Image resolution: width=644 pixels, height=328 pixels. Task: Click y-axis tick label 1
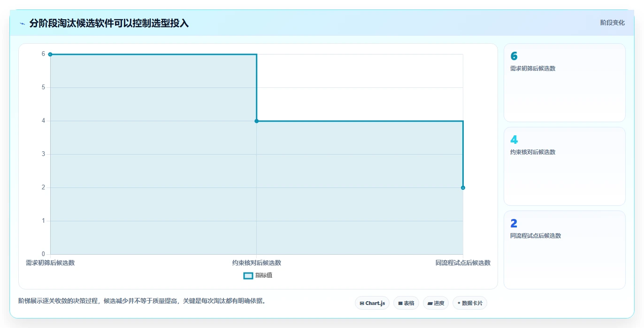pyautogui.click(x=43, y=221)
